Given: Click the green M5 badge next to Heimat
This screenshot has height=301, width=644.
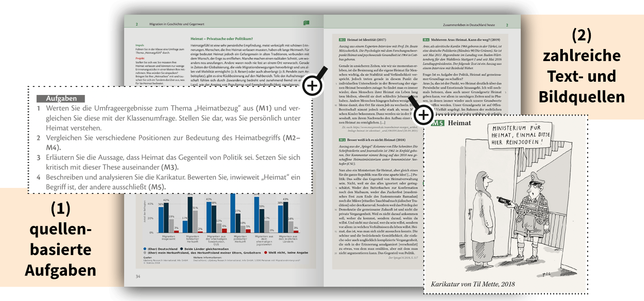Looking at the screenshot, I should click(437, 123).
